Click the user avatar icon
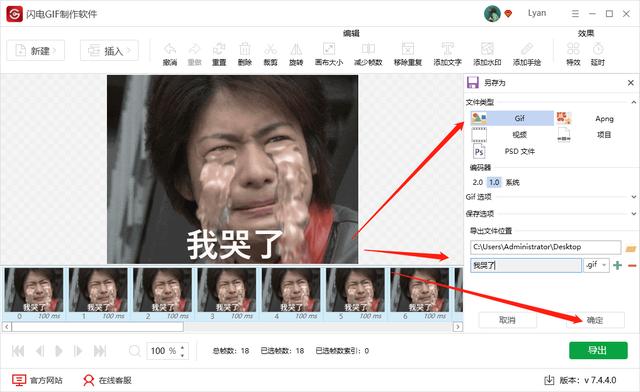640x392 pixels. pos(492,14)
